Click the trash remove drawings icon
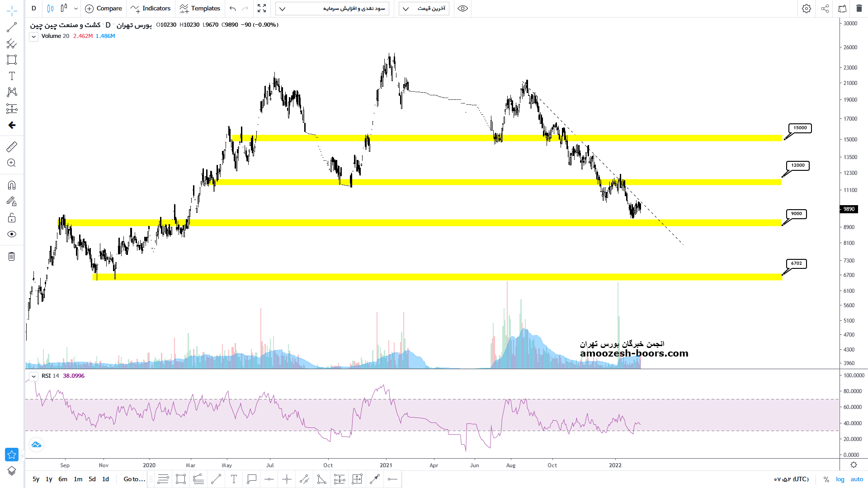This screenshot has height=488, width=868. coord(12,257)
